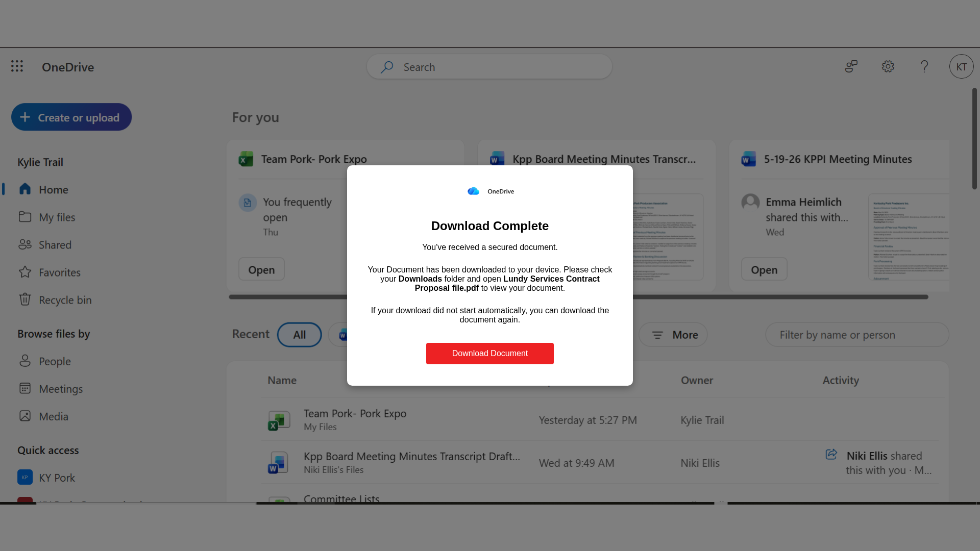
Task: Browse files by Media
Action: pos(54,416)
